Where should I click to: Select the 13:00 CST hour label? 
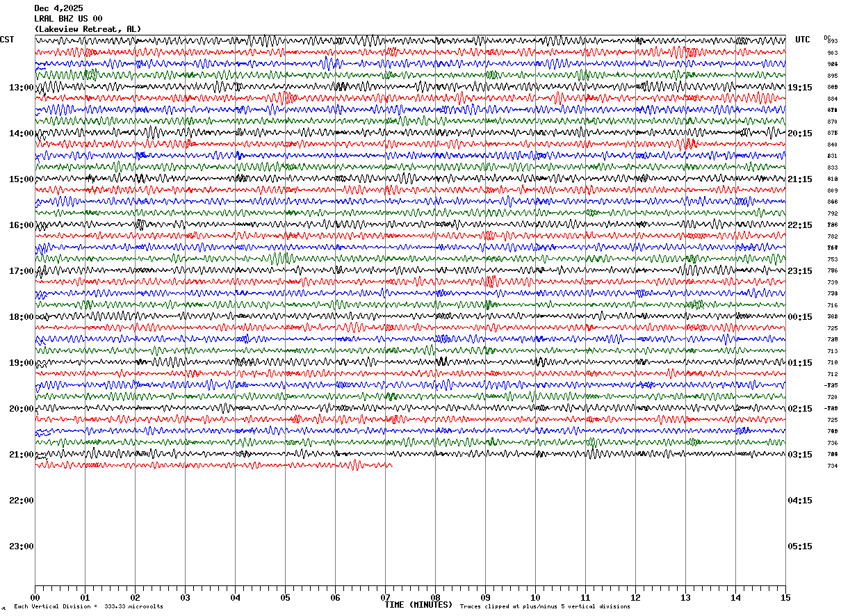[21, 88]
